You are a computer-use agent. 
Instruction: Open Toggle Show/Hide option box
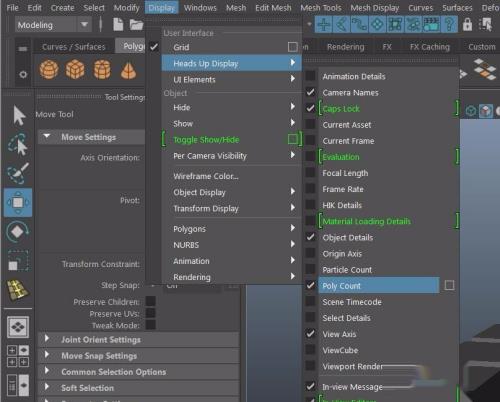coord(293,139)
